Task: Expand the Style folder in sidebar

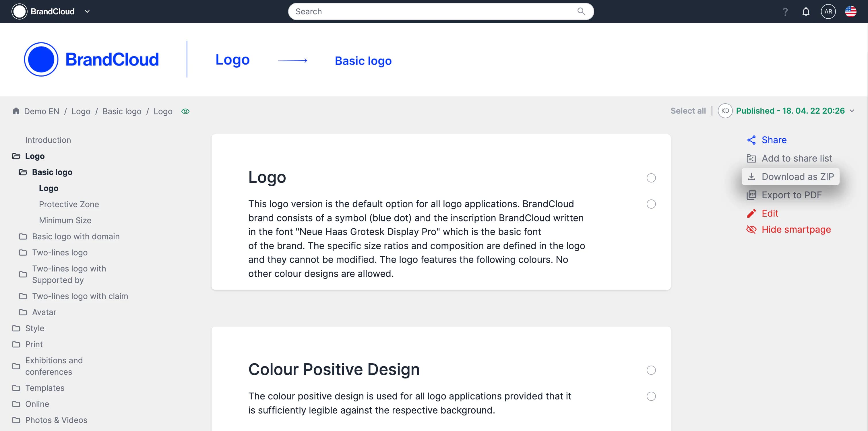Action: (34, 328)
